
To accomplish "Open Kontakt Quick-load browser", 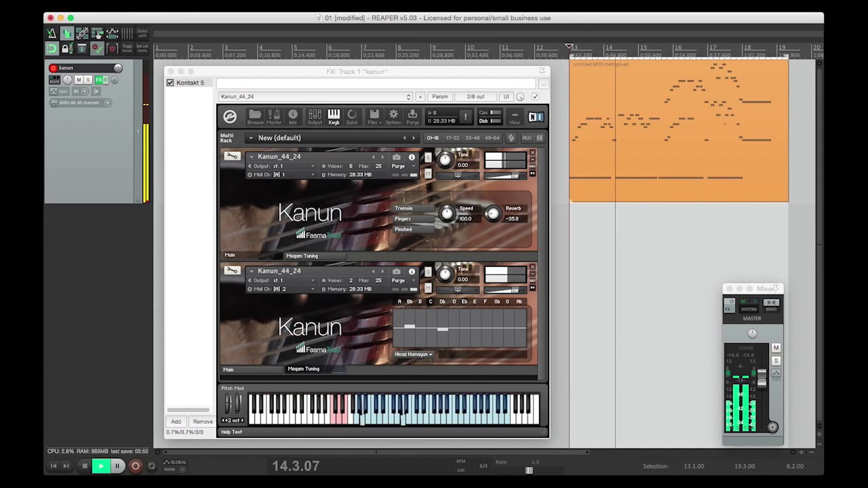I will 352,117.
